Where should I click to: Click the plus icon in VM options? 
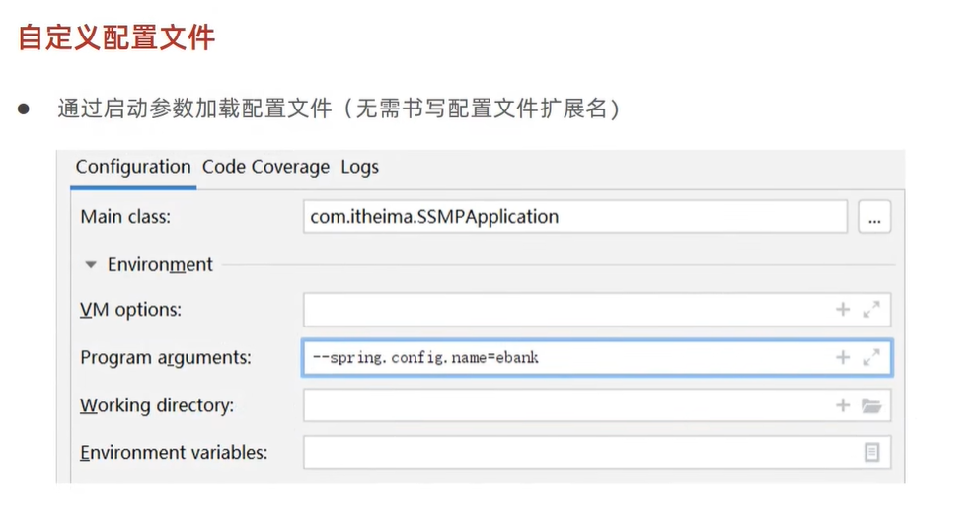[x=843, y=310]
